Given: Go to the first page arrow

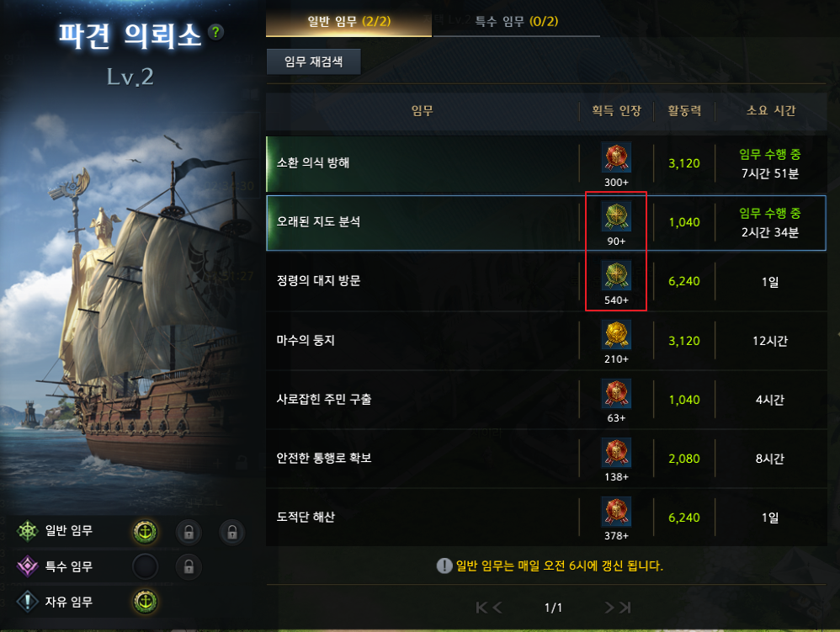Looking at the screenshot, I should tap(481, 608).
